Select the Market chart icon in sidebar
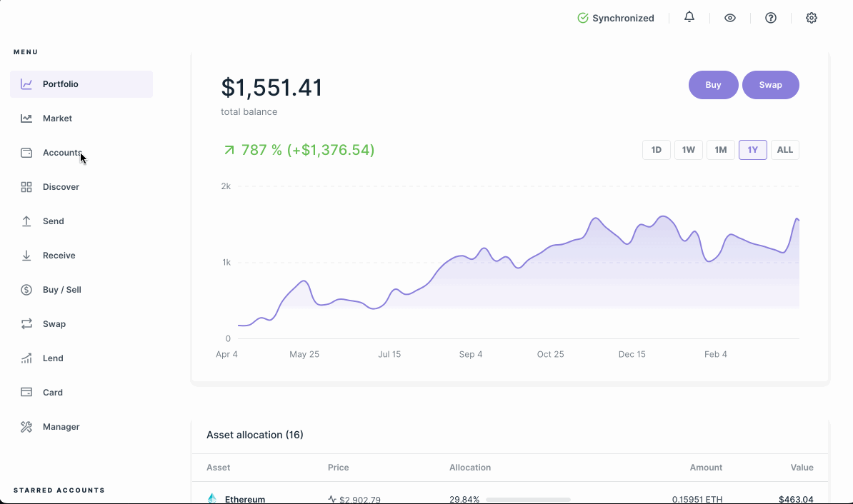The width and height of the screenshot is (853, 504). [x=26, y=118]
